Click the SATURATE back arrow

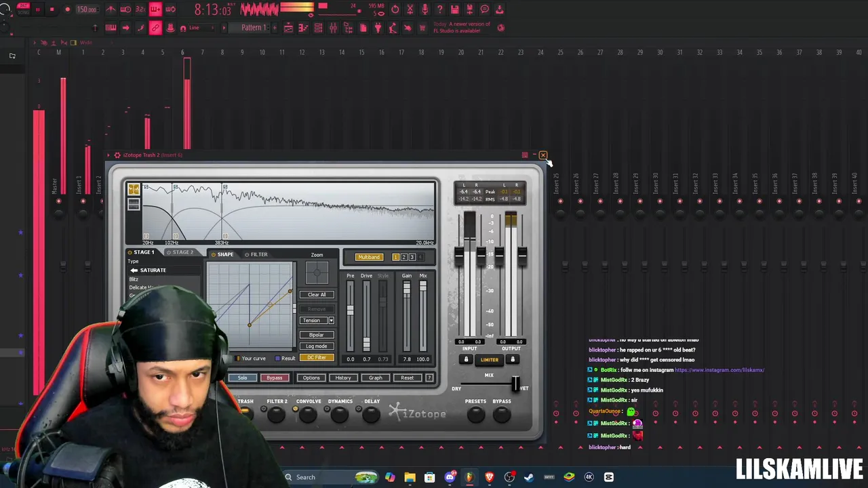[134, 270]
